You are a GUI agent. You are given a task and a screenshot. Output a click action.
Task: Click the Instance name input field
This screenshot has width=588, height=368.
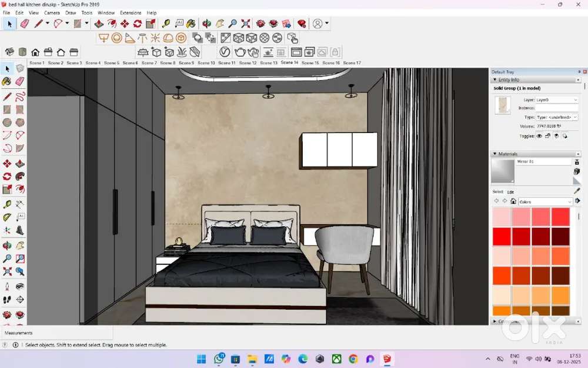[x=557, y=108]
